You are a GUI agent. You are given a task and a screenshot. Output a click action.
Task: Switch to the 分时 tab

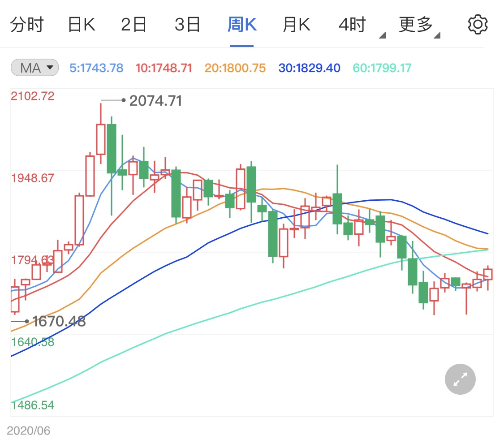coord(27,25)
